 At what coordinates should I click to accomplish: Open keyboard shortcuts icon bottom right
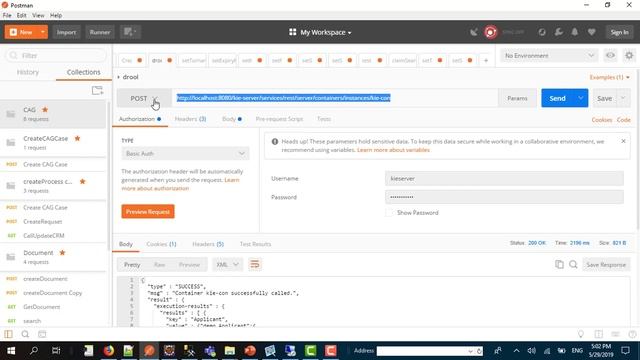[616, 334]
